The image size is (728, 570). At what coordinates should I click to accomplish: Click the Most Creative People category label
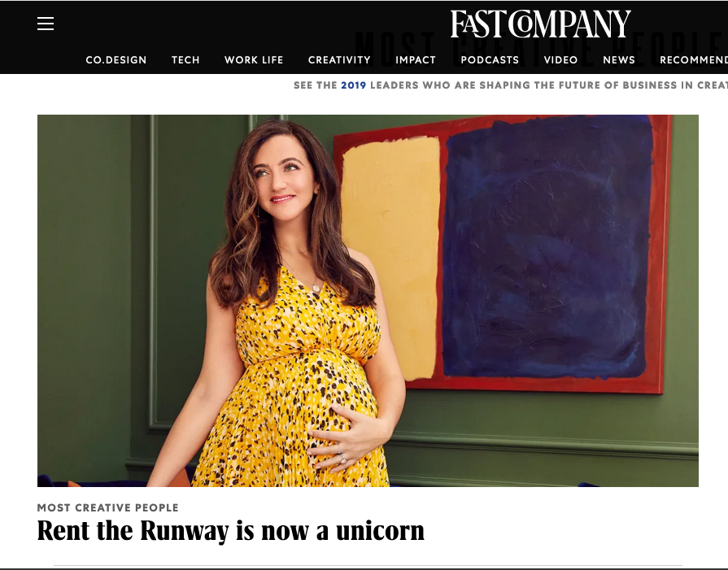click(107, 508)
